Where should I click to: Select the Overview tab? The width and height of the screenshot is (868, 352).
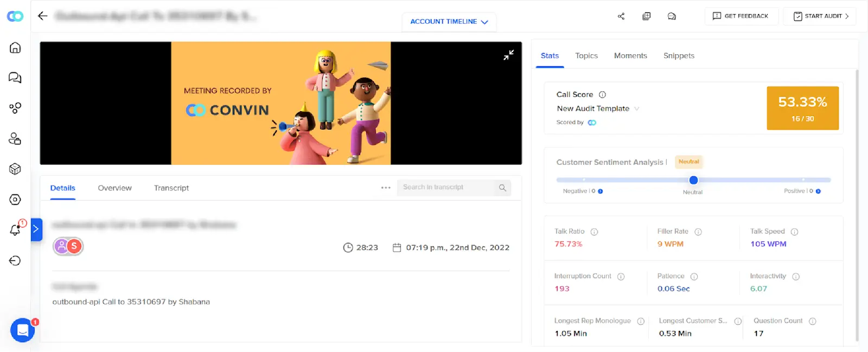click(x=114, y=188)
